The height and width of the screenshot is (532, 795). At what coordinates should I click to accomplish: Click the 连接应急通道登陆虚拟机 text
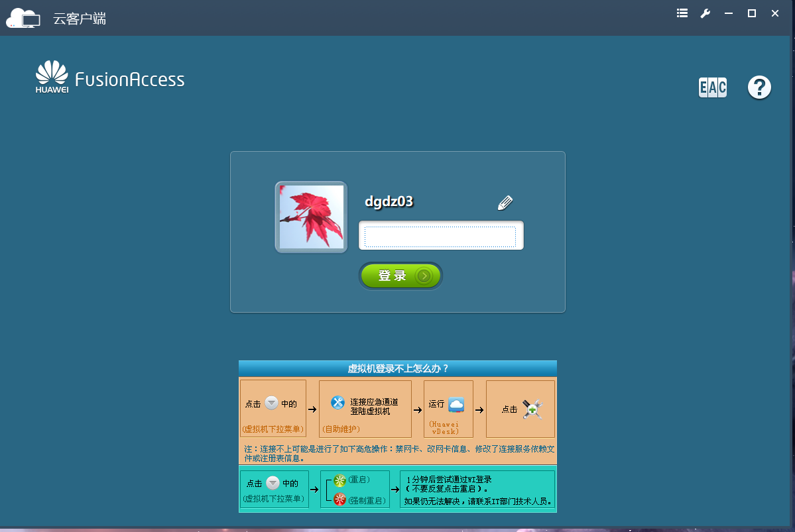pos(374,406)
